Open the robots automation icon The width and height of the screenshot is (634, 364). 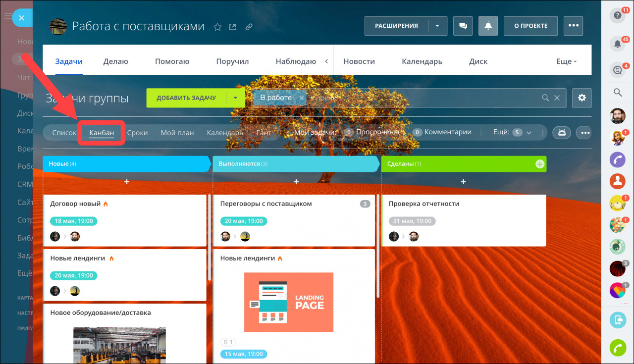click(x=562, y=133)
